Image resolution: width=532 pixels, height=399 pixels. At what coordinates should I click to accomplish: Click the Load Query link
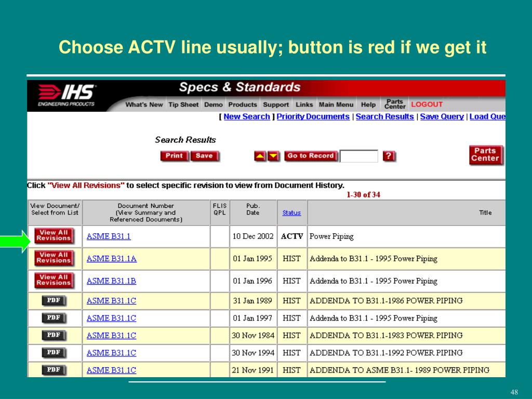(487, 116)
